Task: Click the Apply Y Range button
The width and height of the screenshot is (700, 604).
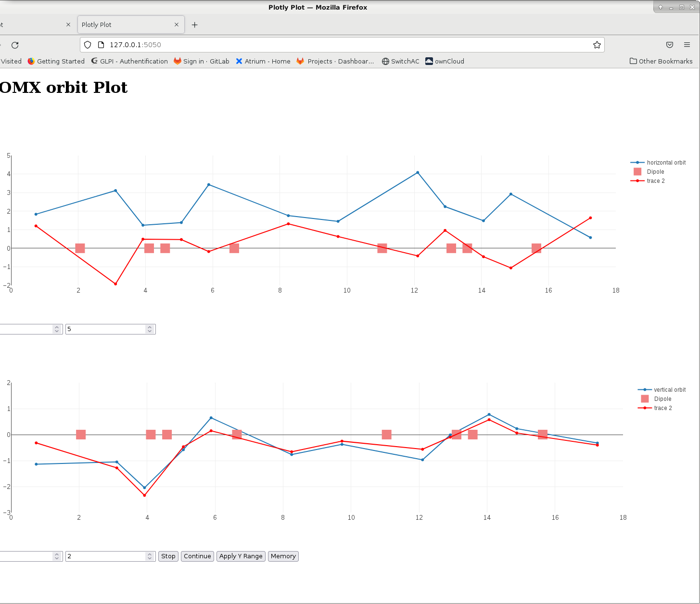Action: coord(241,556)
